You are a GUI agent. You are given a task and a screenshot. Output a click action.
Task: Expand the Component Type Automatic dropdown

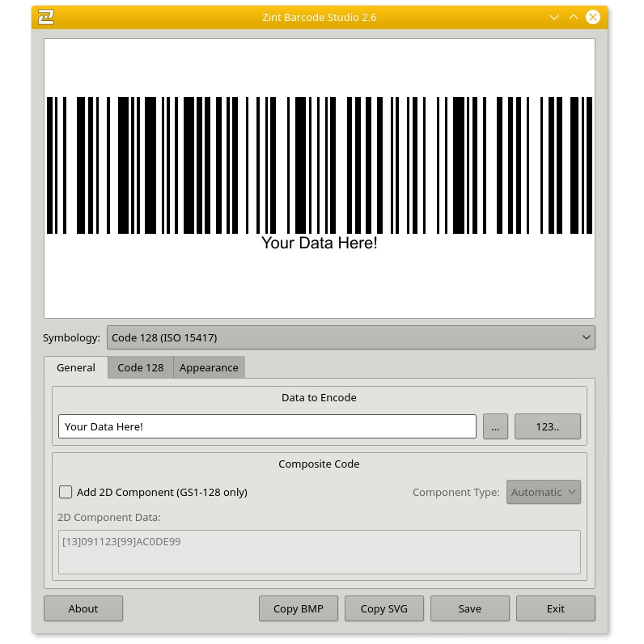point(543,492)
